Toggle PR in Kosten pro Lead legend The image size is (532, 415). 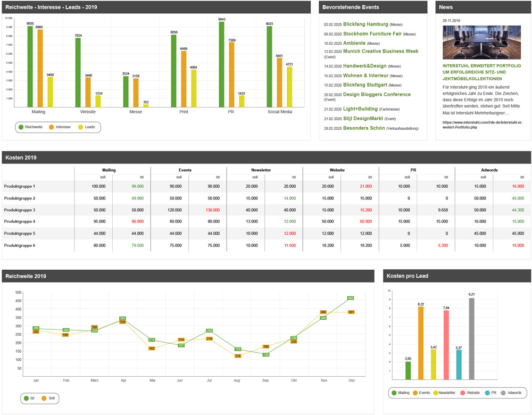point(491,393)
